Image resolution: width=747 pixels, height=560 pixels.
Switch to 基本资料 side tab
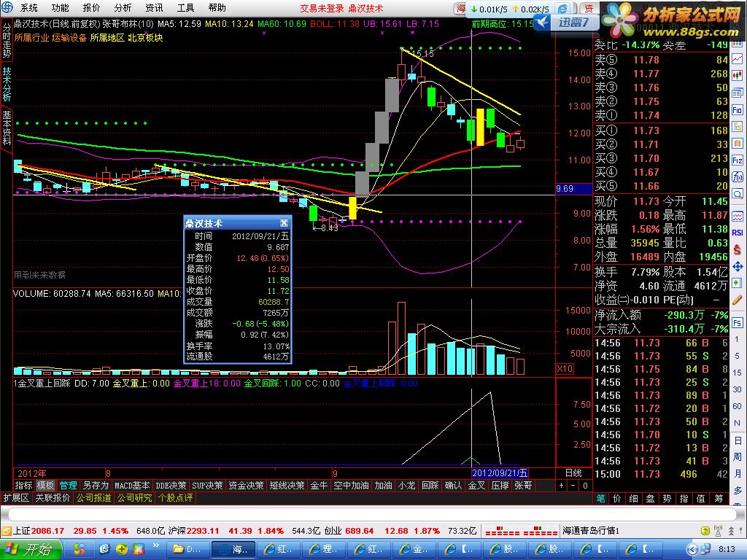tap(7, 128)
